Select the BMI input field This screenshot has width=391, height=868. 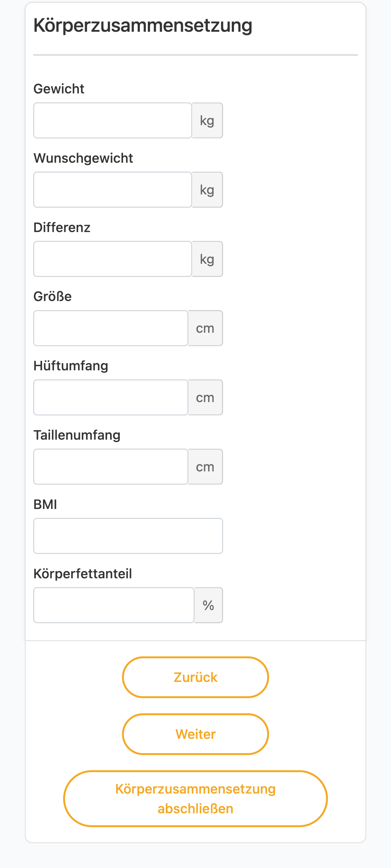[128, 536]
